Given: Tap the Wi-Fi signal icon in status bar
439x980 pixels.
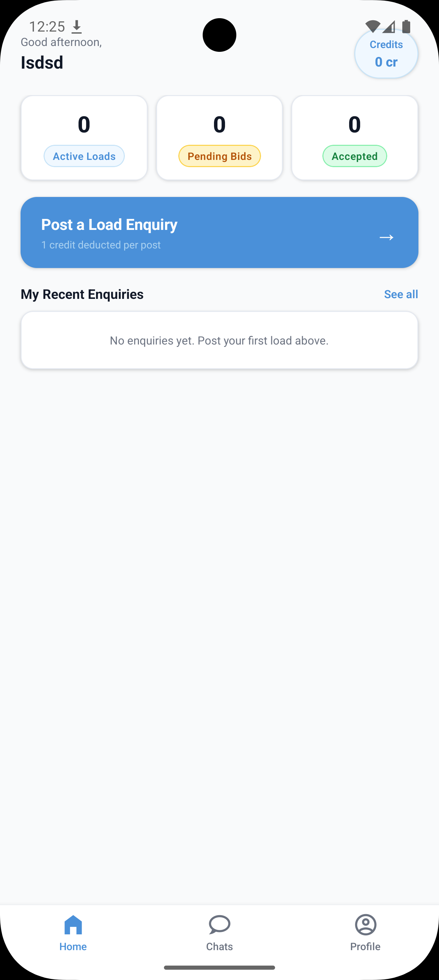Looking at the screenshot, I should pyautogui.click(x=372, y=26).
